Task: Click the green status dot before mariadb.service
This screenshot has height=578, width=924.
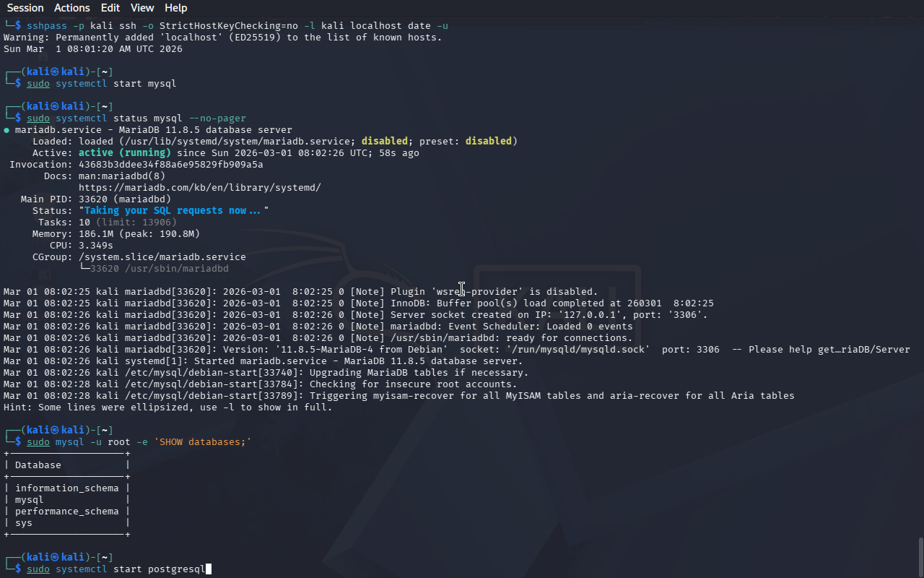Action: [x=6, y=130]
